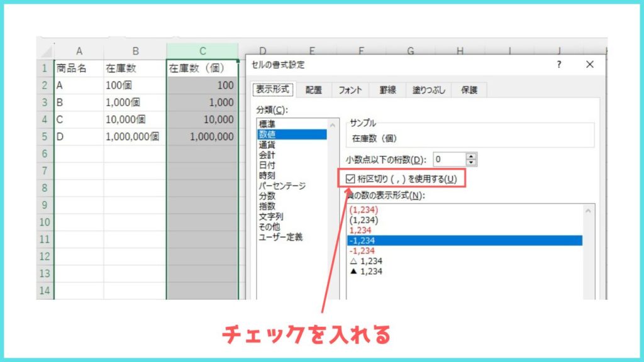
Task: Switch to the フォント tab
Action: point(350,90)
